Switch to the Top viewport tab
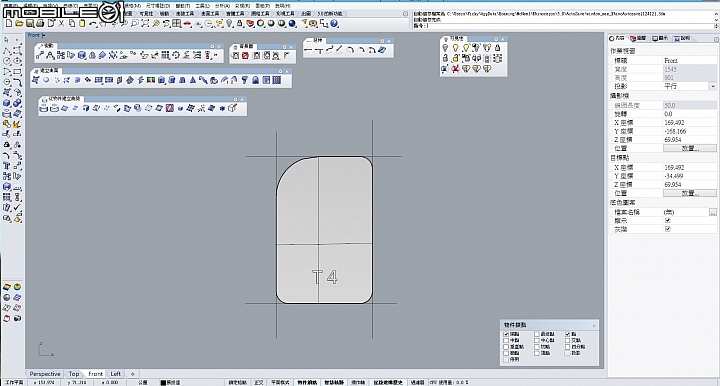Viewport: 720px width, 386px height. (x=73, y=374)
